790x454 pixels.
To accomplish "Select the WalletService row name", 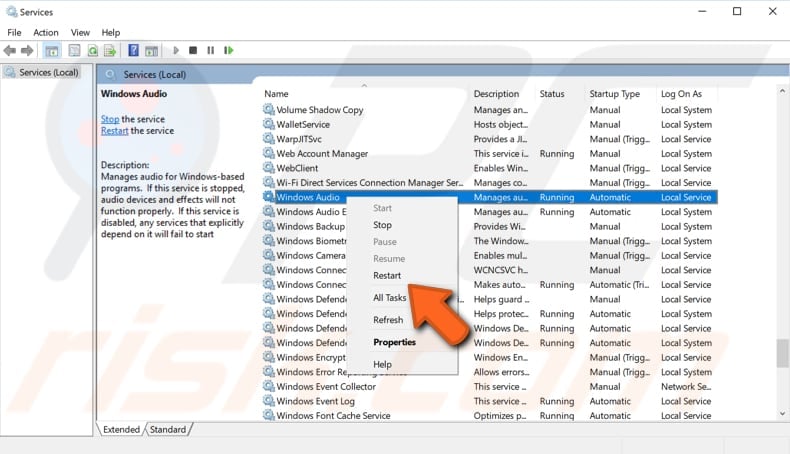I will point(303,124).
